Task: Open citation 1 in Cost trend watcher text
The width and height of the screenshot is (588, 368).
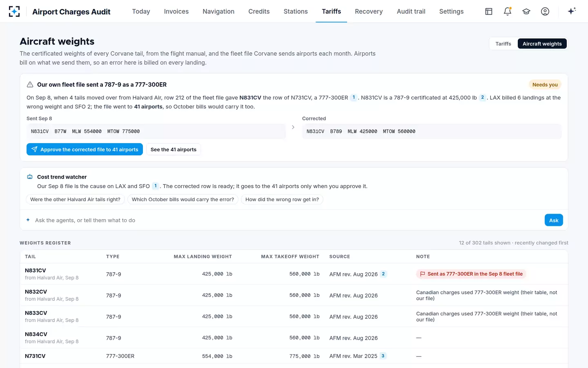Action: pyautogui.click(x=155, y=186)
